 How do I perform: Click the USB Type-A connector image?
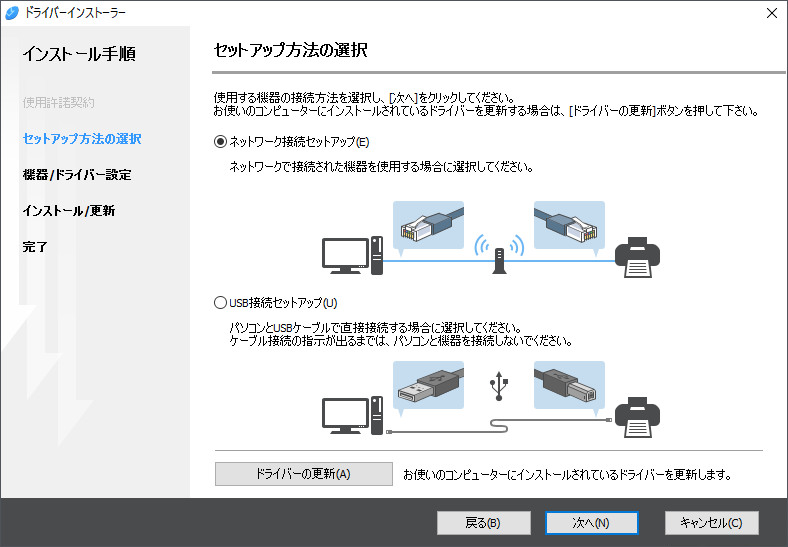[428, 385]
